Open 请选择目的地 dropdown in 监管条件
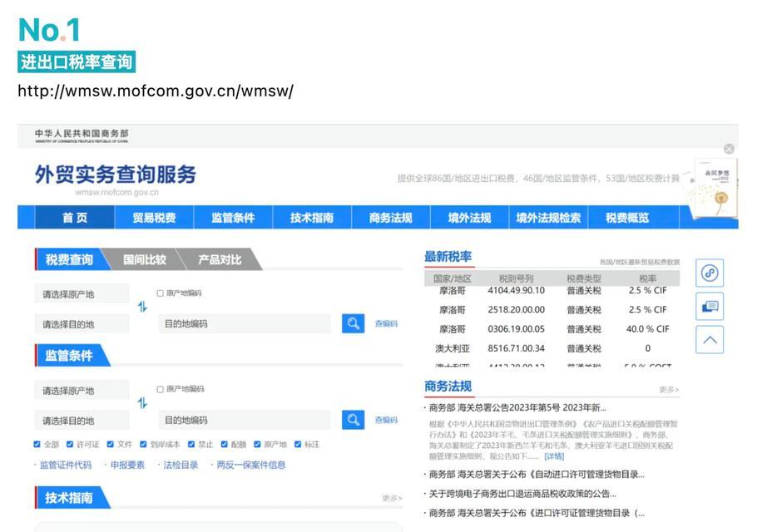The width and height of the screenshot is (772, 532). pos(82,421)
